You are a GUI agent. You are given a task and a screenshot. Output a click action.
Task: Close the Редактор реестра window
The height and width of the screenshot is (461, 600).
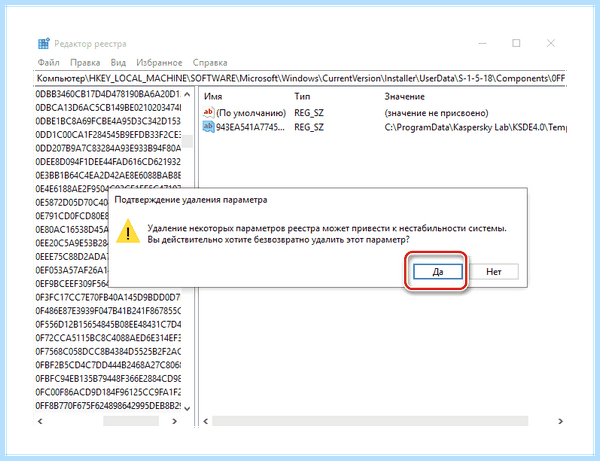[551, 43]
